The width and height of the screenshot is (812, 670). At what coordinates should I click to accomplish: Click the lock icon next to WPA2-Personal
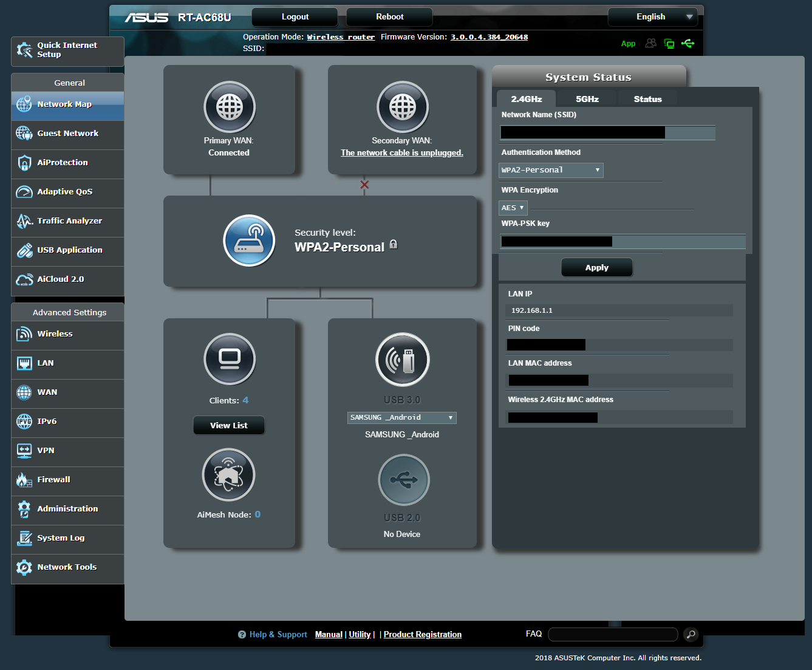[x=394, y=244]
